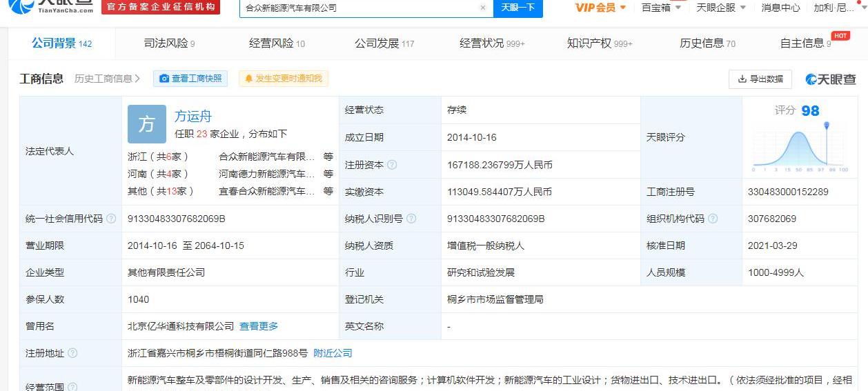
Task: Click the help icon beside 纳税人识别号
Action: (x=411, y=219)
